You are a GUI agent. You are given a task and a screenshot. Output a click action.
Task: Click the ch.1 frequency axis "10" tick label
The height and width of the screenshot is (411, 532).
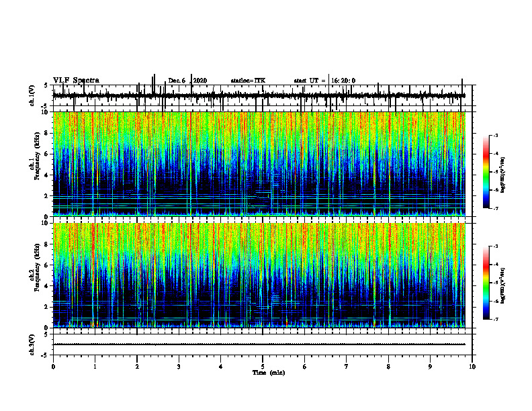coord(44,112)
